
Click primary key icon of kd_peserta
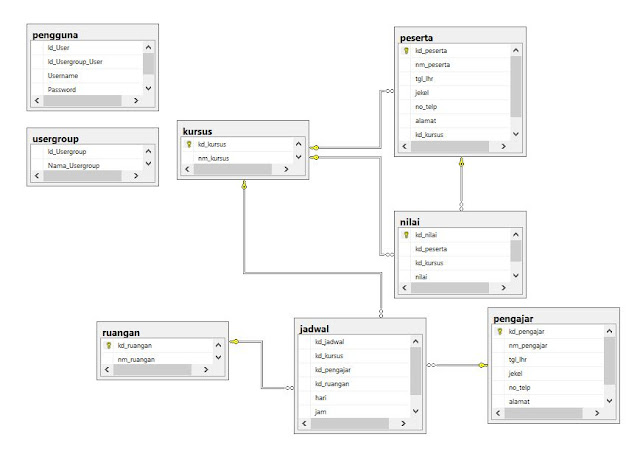point(406,51)
